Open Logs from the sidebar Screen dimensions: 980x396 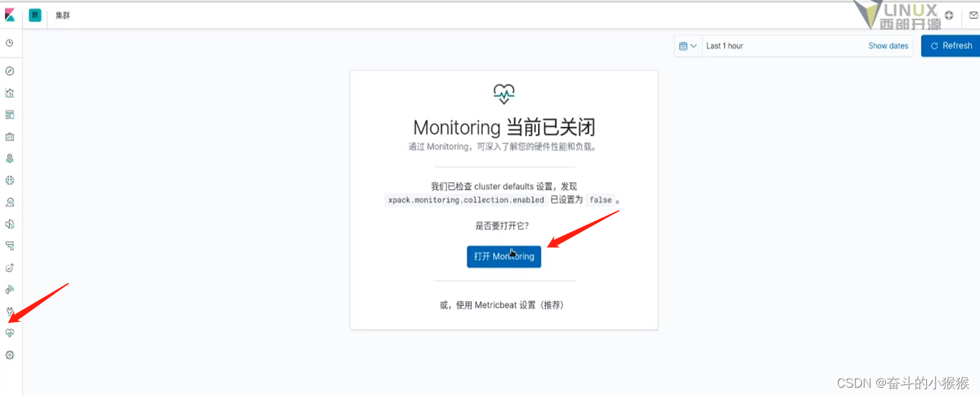[x=10, y=224]
